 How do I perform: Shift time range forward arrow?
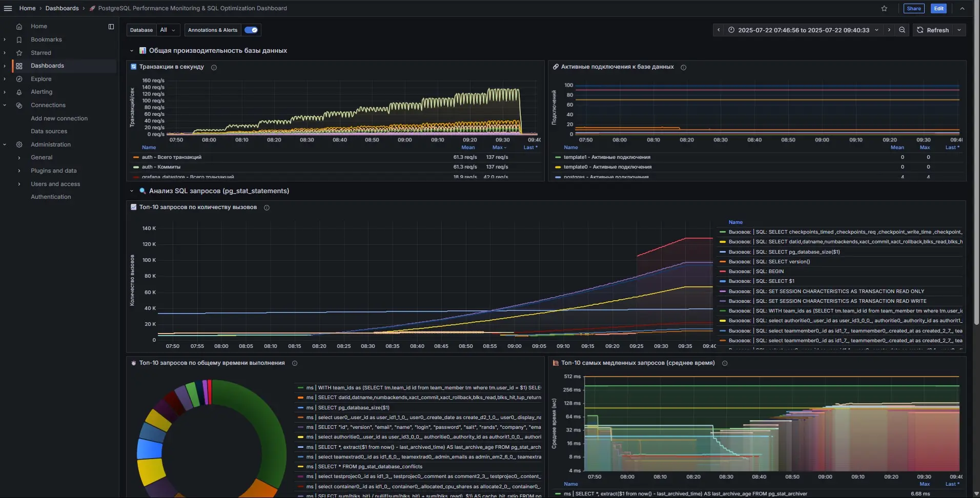(x=889, y=30)
